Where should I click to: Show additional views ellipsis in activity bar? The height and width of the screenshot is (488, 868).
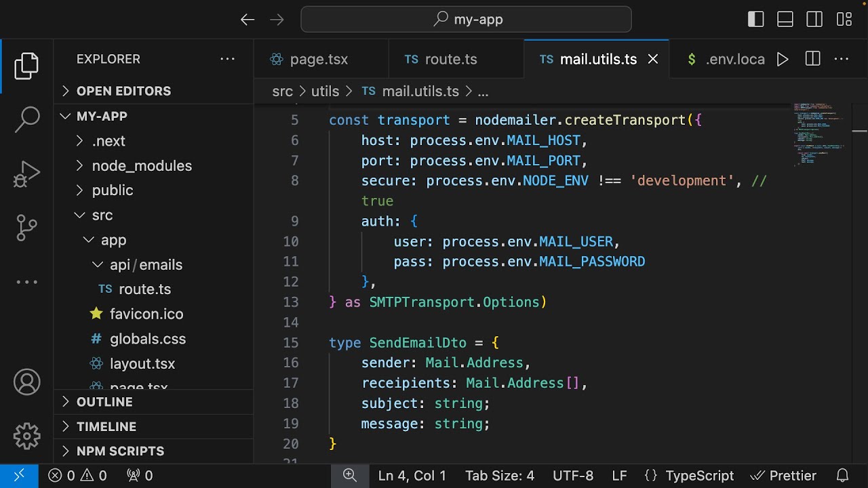click(27, 282)
